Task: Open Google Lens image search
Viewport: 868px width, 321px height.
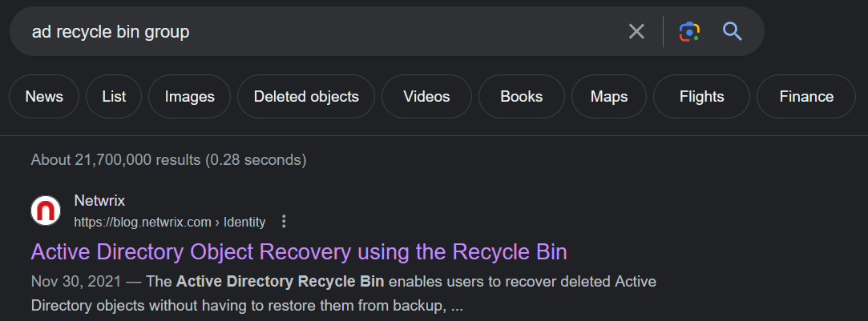Action: [689, 31]
